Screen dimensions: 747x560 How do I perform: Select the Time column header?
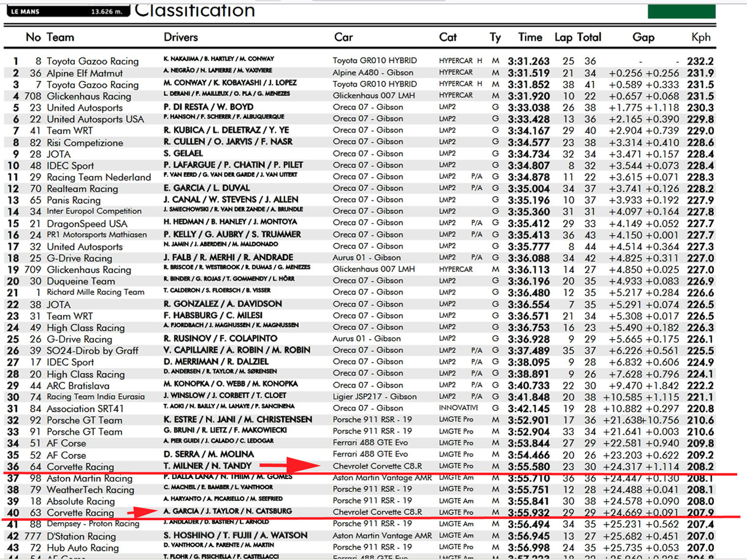point(530,37)
